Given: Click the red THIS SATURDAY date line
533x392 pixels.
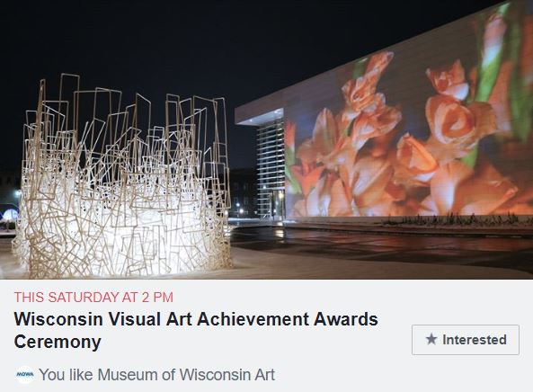Looking at the screenshot, I should (x=93, y=297).
